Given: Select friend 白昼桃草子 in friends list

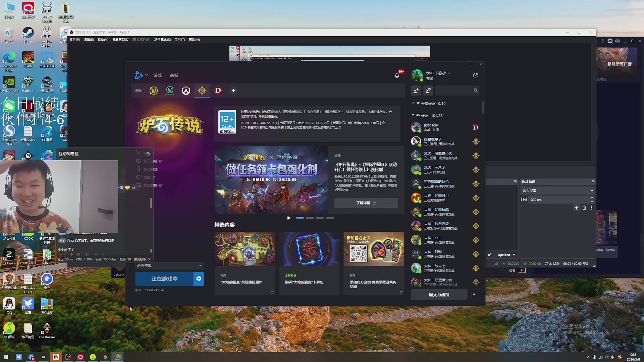Looking at the screenshot, I should coord(445,141).
